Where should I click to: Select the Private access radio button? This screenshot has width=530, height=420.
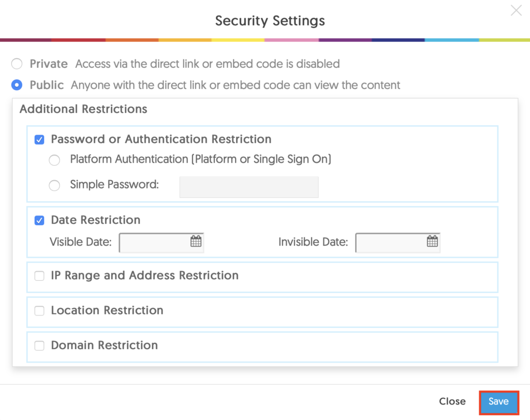point(17,64)
